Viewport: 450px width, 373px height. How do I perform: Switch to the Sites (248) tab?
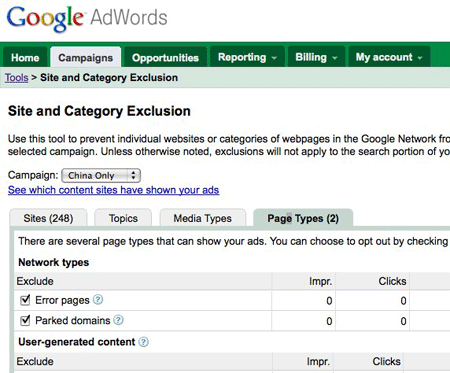point(48,218)
